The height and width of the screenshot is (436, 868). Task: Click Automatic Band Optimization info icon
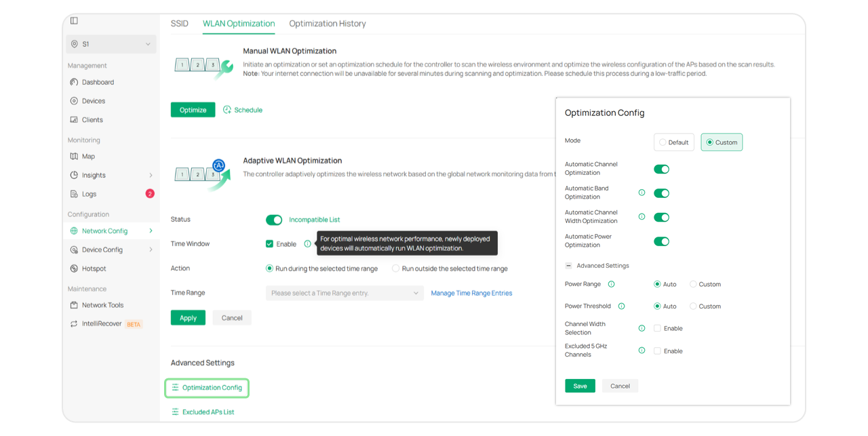tap(642, 193)
